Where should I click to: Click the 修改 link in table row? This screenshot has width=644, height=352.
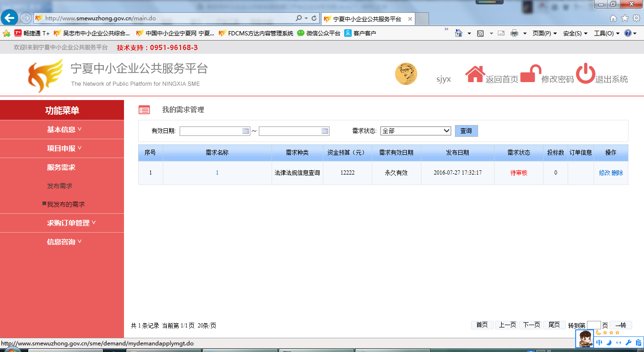[x=604, y=173]
